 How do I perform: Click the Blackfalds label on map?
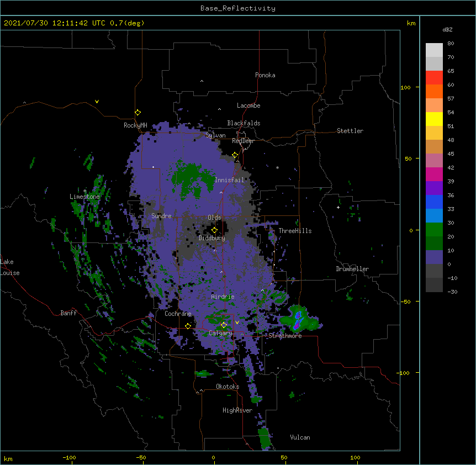pos(244,123)
